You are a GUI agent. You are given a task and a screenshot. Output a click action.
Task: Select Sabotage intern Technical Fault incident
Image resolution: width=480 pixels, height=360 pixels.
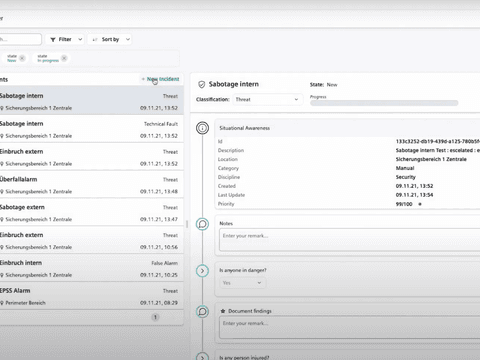click(91, 129)
